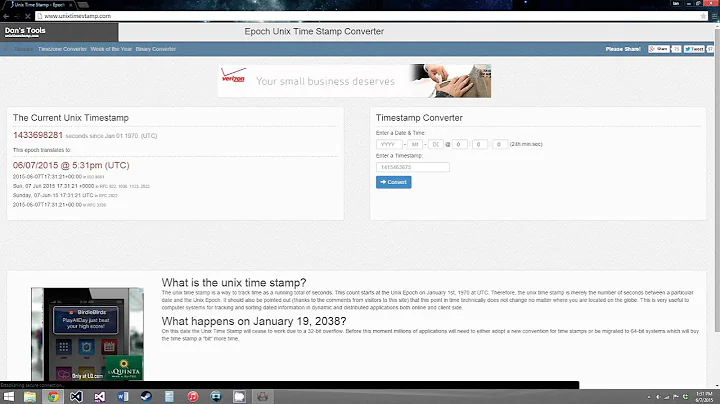
Task: Click The Current Unix Timestamp heading
Action: [x=71, y=118]
